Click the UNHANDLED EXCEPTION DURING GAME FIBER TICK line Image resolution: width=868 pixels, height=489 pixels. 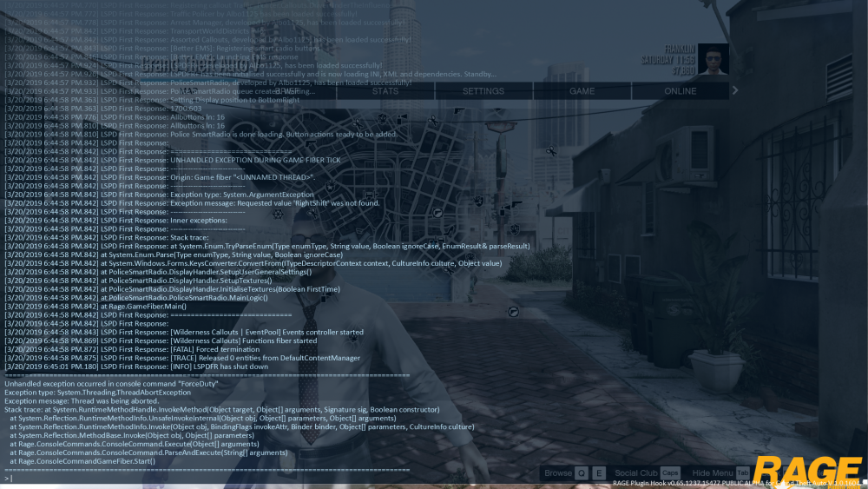[x=173, y=160]
